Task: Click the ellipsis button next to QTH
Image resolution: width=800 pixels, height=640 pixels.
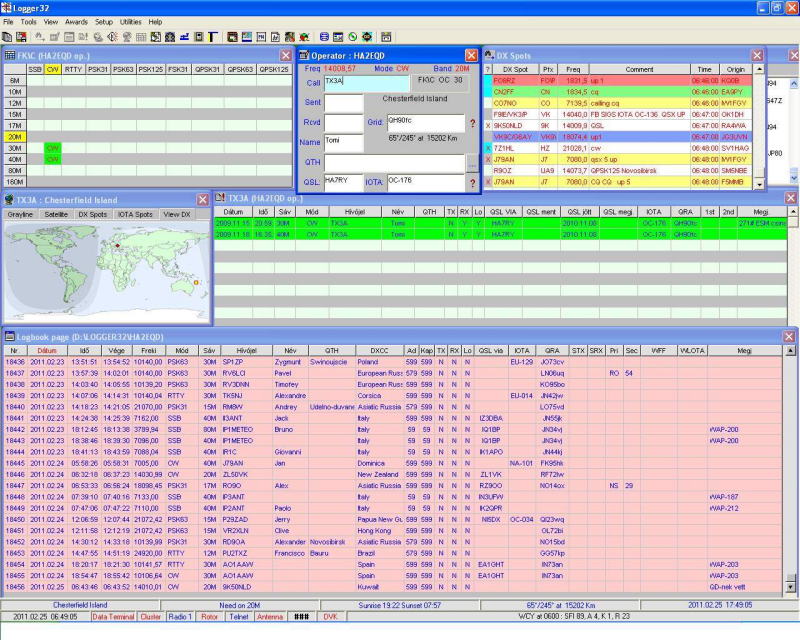Action: click(472, 163)
